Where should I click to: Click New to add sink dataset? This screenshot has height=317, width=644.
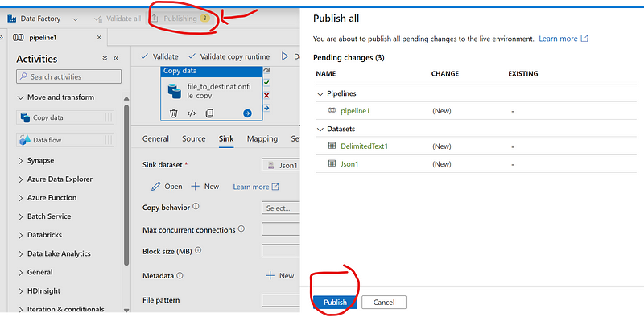point(205,187)
